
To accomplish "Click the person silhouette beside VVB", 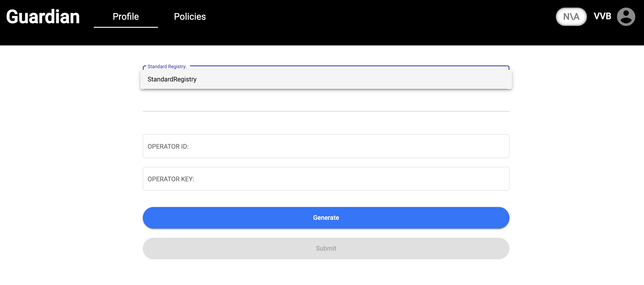I will [626, 17].
